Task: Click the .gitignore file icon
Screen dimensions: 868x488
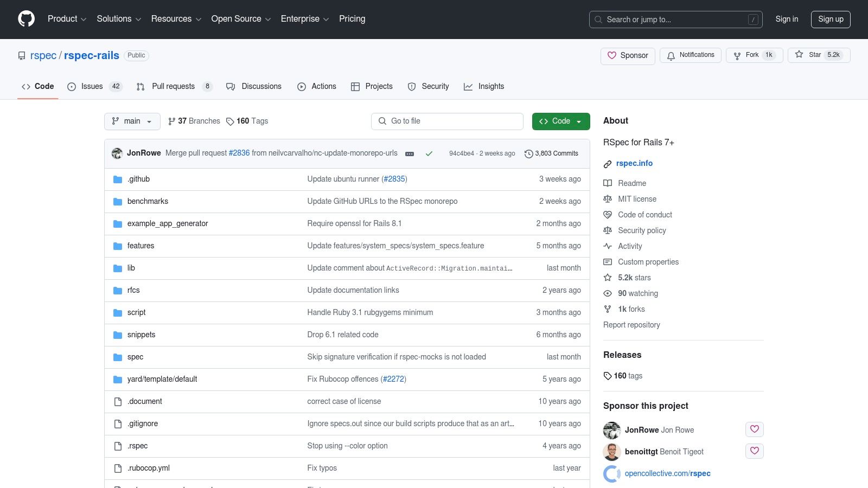Action: (118, 424)
